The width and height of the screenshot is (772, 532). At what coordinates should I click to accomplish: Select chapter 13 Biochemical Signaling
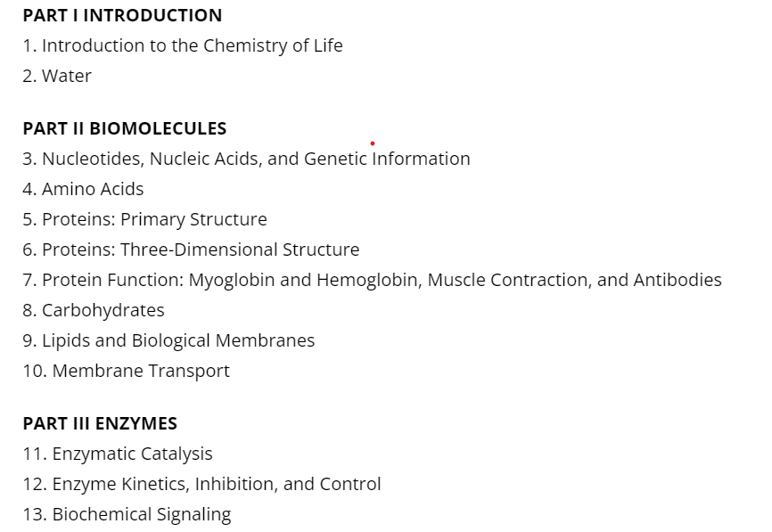click(127, 514)
